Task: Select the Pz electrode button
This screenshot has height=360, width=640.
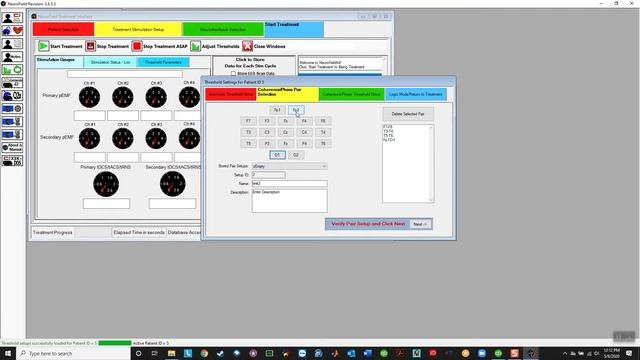Action: coord(285,144)
